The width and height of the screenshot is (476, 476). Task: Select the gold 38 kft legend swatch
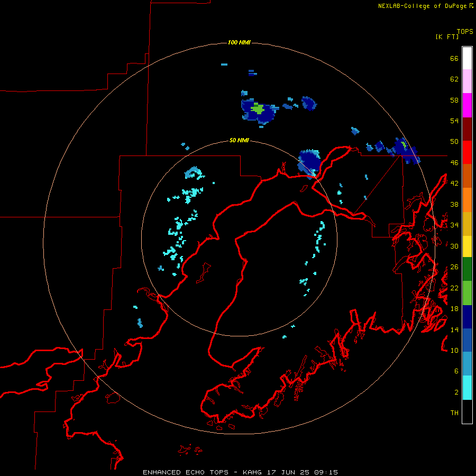[x=467, y=224]
